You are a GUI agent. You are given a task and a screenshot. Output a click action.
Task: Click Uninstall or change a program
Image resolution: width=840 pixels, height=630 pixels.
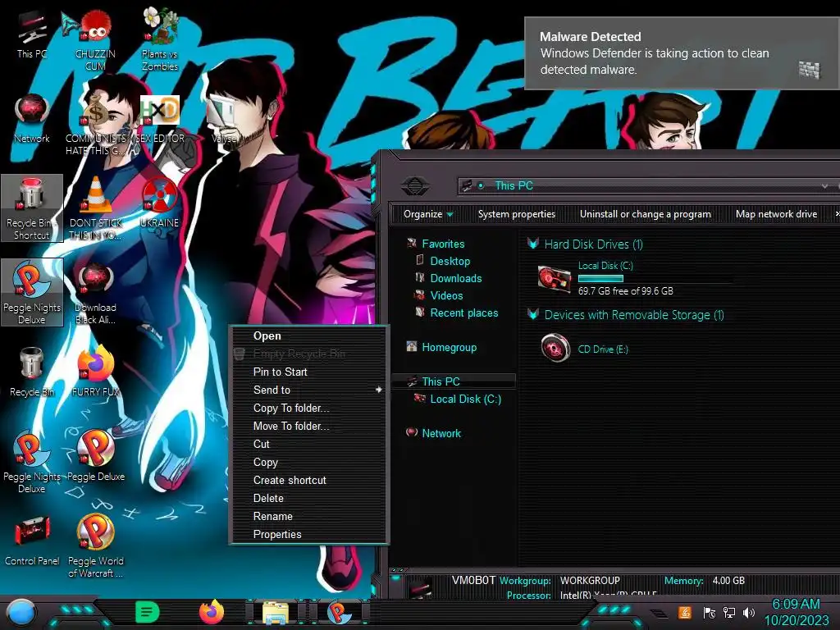[x=645, y=214]
